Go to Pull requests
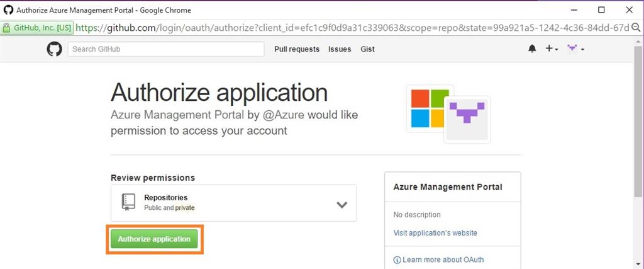644x269 pixels. point(297,49)
